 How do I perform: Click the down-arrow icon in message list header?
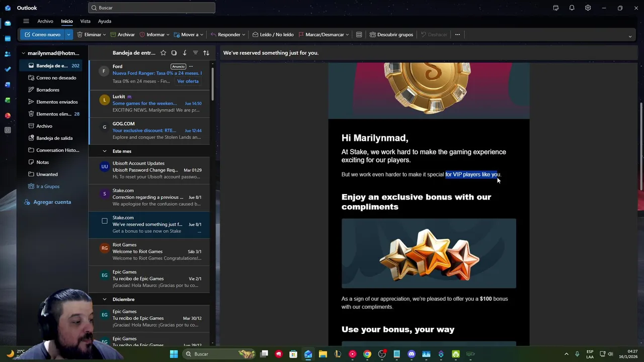[x=185, y=53]
